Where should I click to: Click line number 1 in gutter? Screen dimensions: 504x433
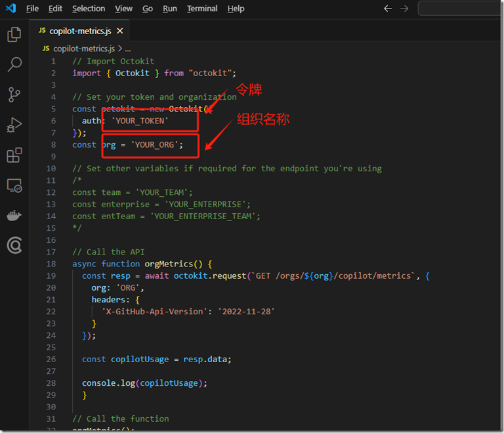pos(53,61)
